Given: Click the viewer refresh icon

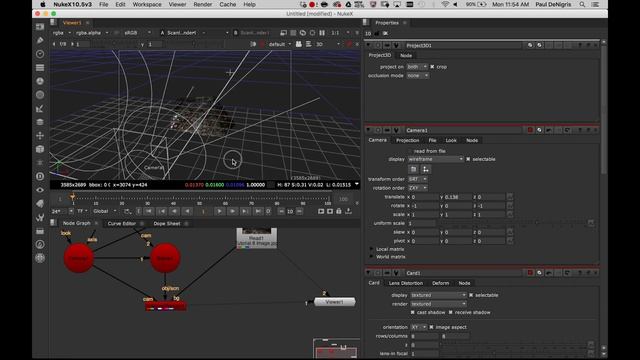Looking at the screenshot, I should [x=312, y=33].
